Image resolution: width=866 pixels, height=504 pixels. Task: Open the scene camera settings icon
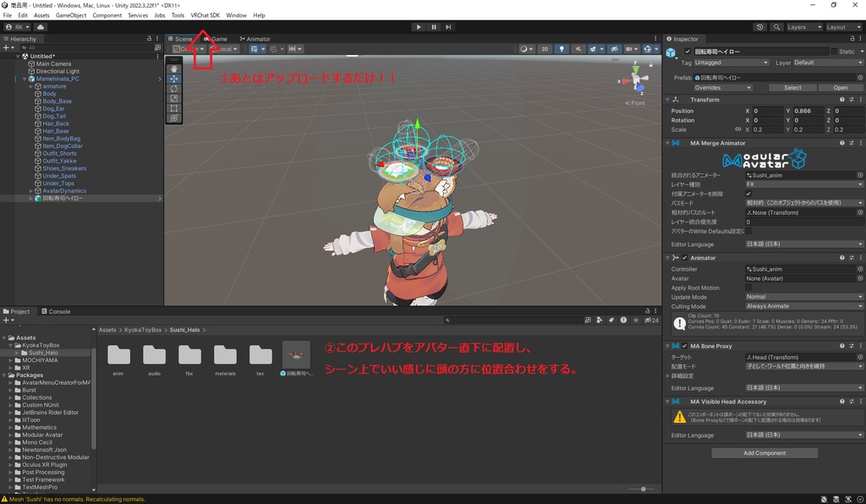coord(629,49)
